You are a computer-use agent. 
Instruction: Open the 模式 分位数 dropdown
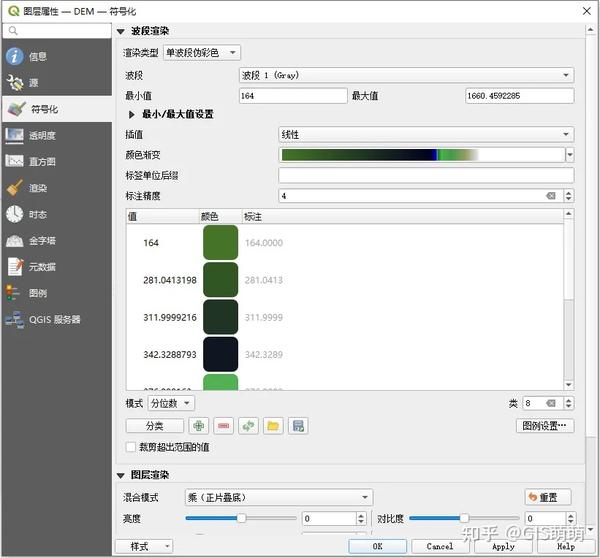tap(171, 403)
